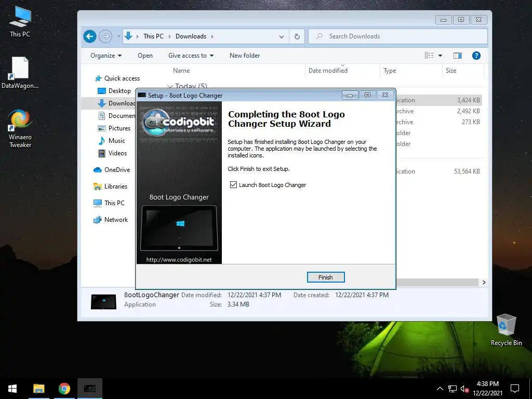This screenshot has width=532, height=399.
Task: Sort by the Size column header
Action: tap(451, 71)
